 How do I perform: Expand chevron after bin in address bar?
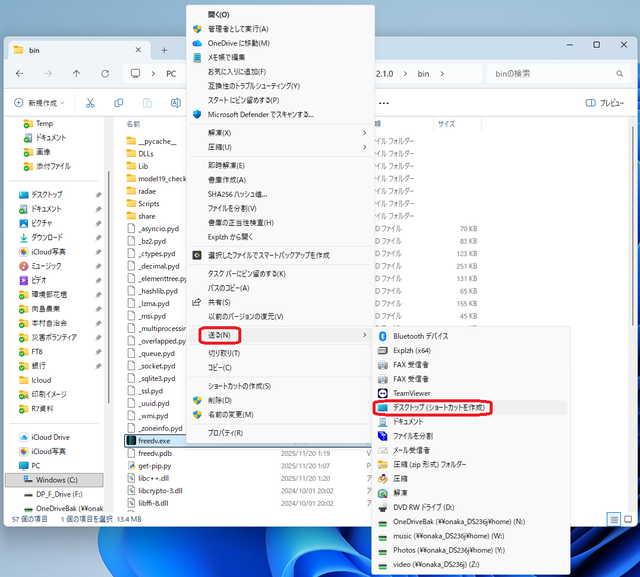coord(442,73)
